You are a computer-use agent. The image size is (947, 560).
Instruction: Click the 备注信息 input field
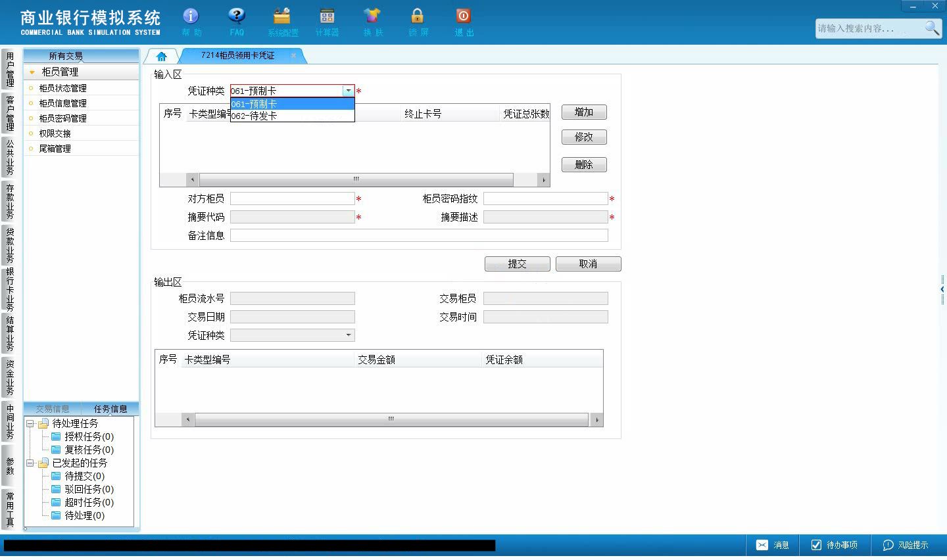point(419,235)
